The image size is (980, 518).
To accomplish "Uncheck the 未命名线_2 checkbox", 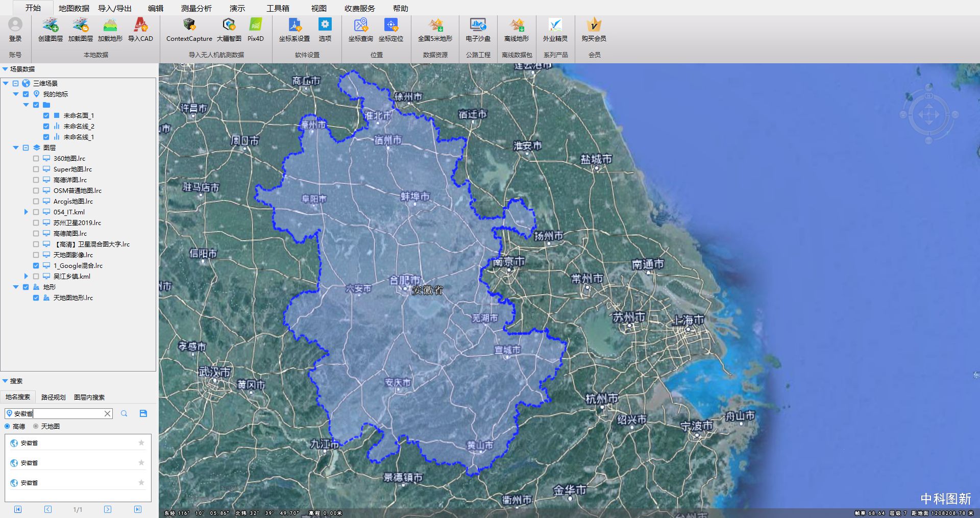I will pos(46,126).
